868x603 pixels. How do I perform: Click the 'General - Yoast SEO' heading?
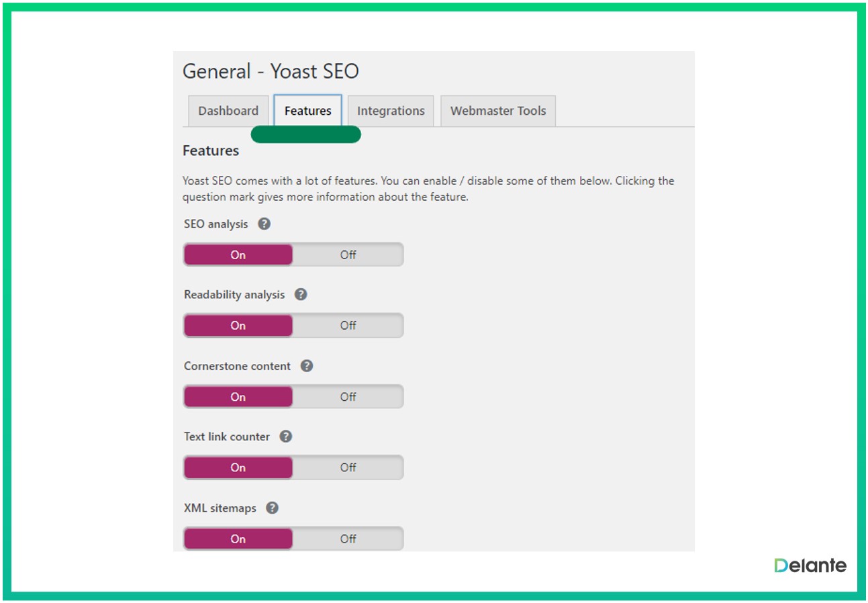(271, 71)
